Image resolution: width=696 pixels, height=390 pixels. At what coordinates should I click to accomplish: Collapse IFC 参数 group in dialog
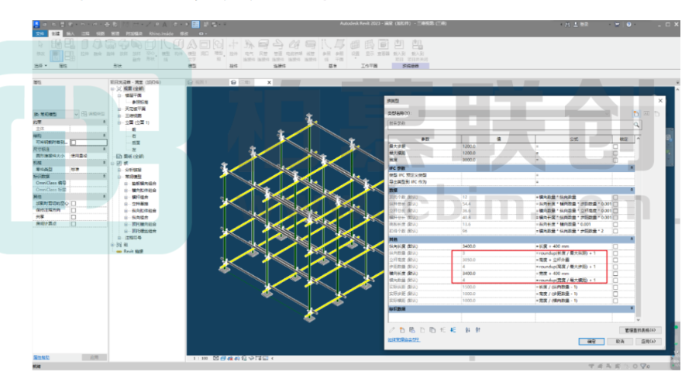tap(632, 168)
